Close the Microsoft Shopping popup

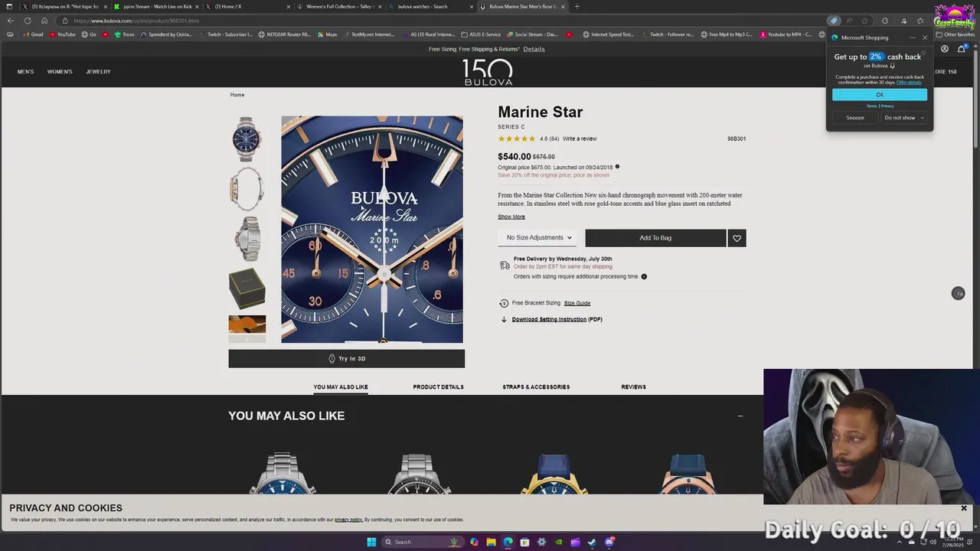tap(925, 37)
